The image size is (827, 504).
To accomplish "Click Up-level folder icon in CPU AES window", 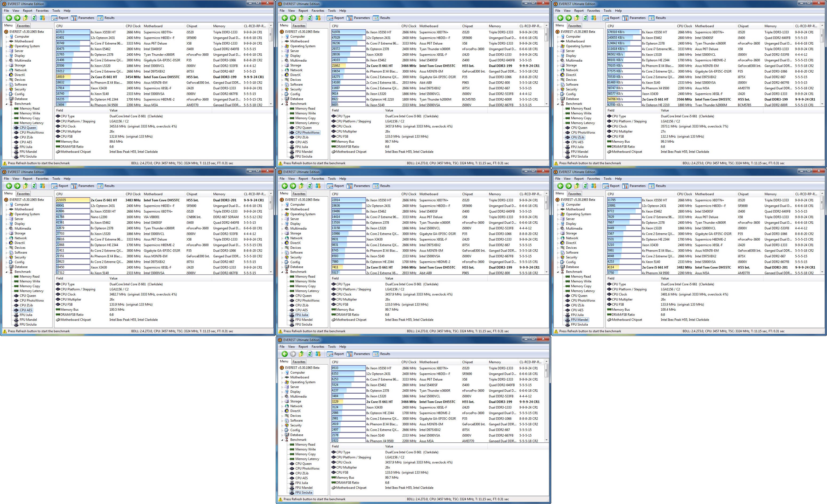I will [26, 186].
